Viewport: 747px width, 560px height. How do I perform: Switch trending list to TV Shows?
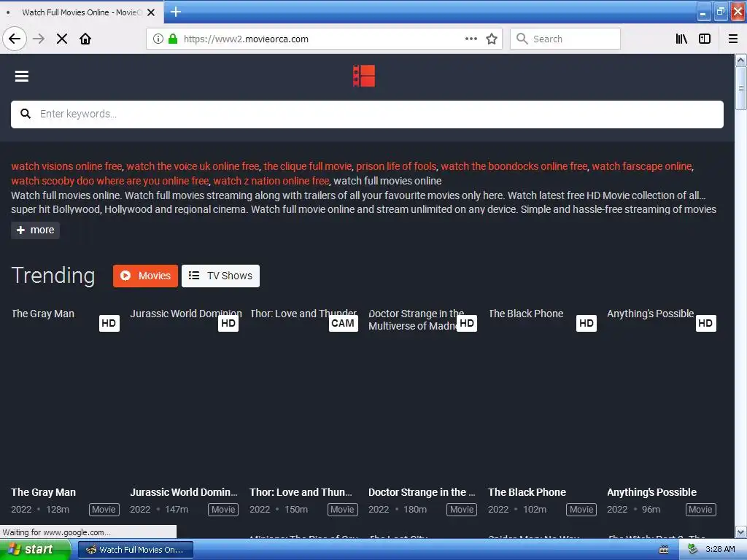coord(220,276)
